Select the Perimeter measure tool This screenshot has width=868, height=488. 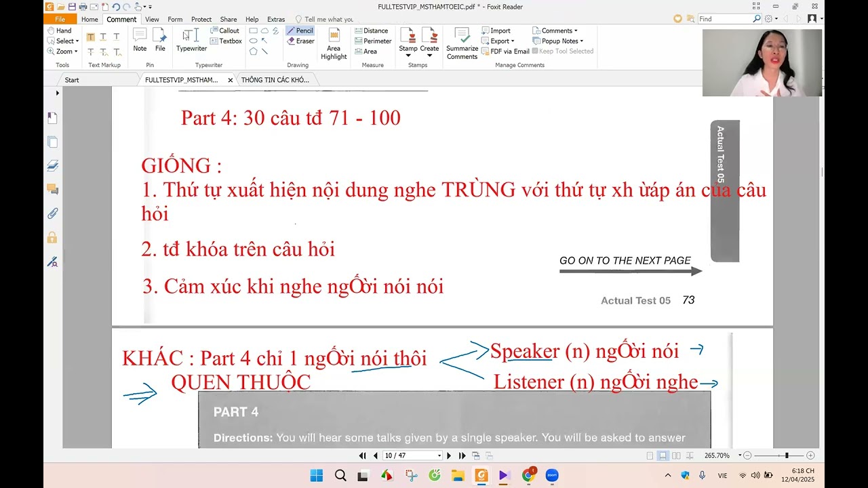pyautogui.click(x=373, y=41)
